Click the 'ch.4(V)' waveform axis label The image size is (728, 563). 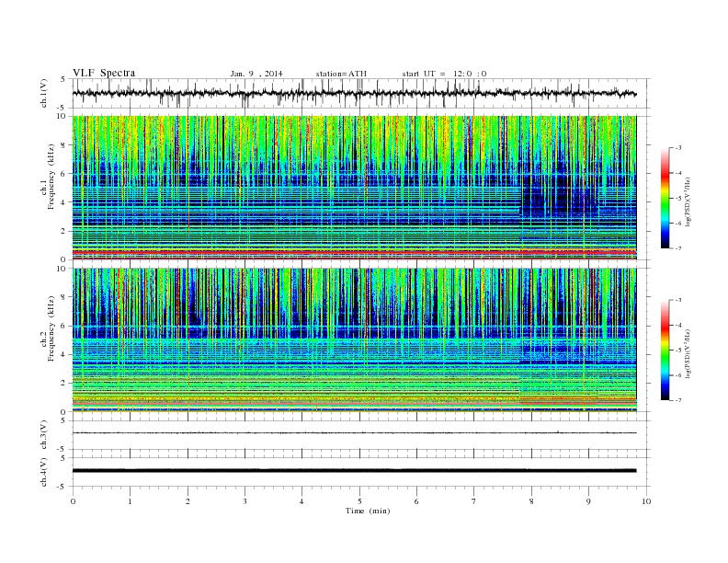click(44, 472)
